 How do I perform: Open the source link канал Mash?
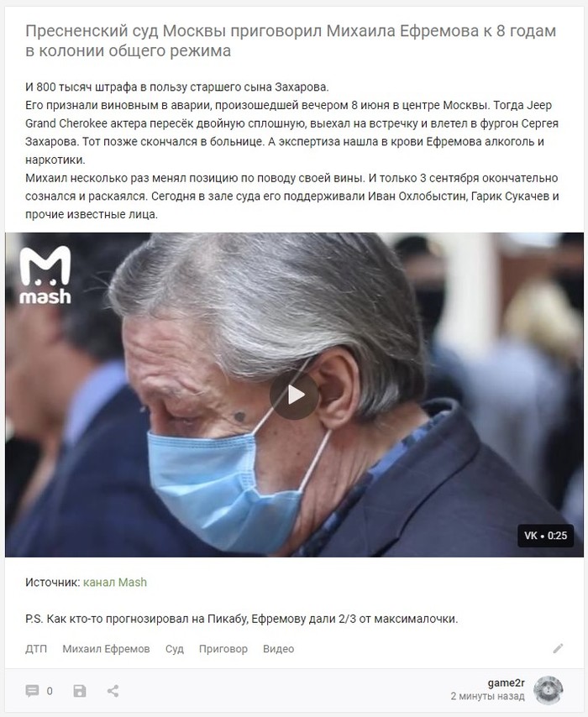[x=115, y=582]
